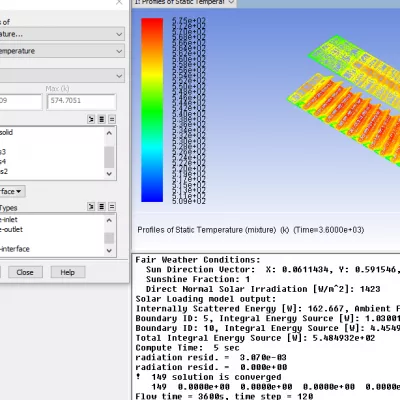Click the surfaces list scroll-down arrow
Screen dimensions: 400x400
(109, 173)
